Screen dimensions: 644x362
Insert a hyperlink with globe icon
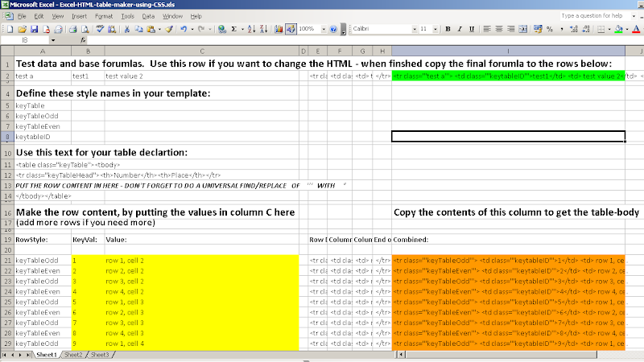click(x=222, y=29)
